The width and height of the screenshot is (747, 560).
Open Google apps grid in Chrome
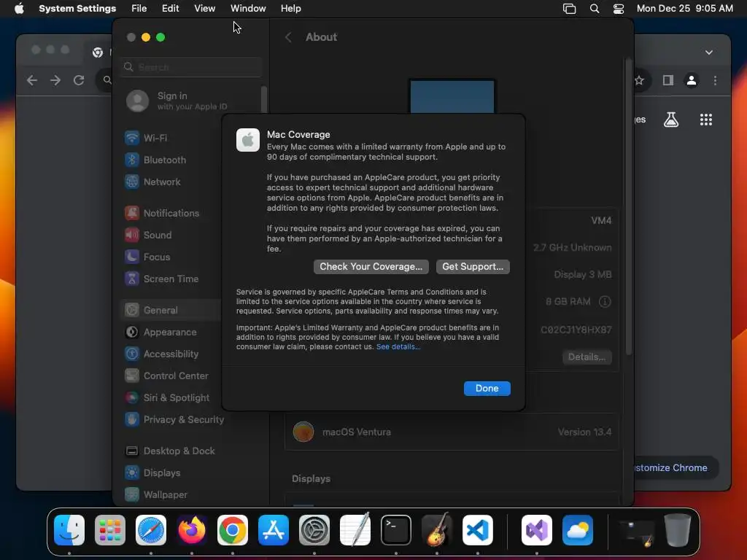(x=706, y=120)
